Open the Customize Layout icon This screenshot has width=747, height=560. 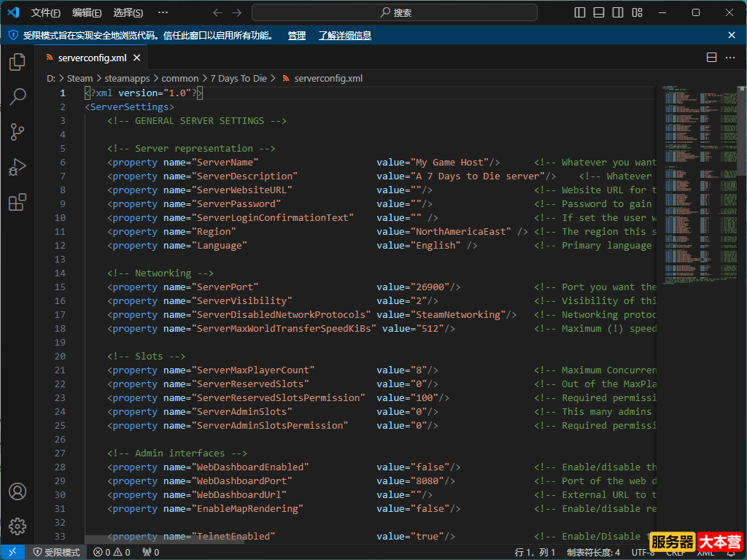pos(637,12)
